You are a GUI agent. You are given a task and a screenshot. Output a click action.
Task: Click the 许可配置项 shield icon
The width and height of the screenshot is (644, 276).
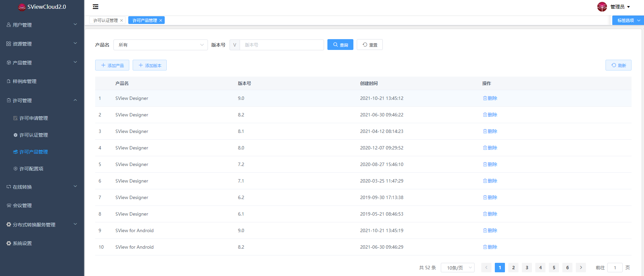16,169
